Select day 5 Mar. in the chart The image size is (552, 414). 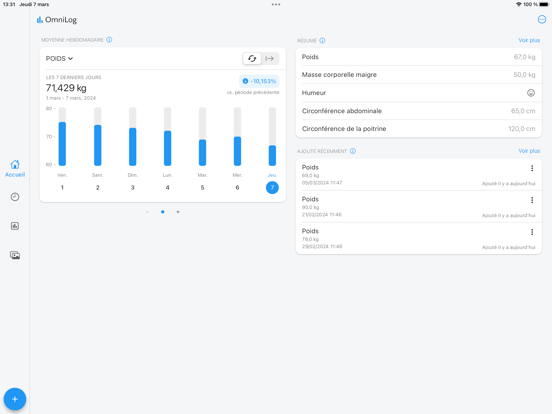[202, 187]
